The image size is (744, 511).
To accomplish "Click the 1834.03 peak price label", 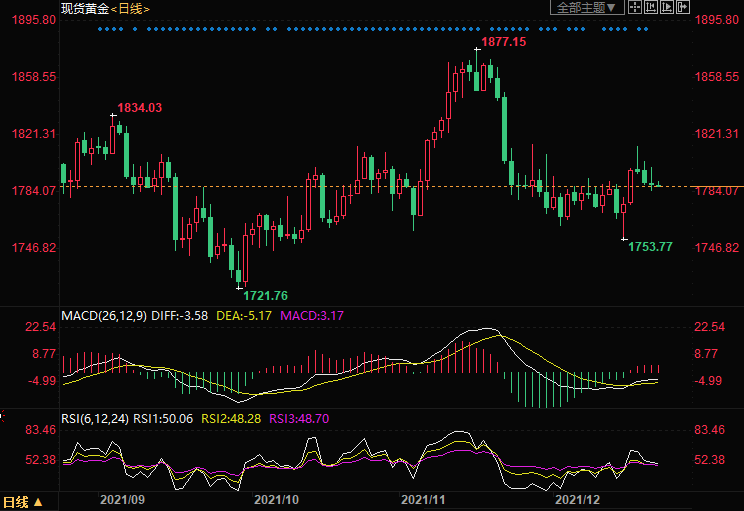I will (139, 107).
